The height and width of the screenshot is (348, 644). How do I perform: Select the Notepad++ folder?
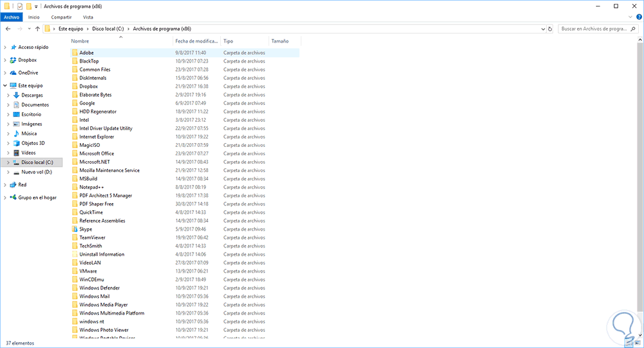pyautogui.click(x=91, y=187)
